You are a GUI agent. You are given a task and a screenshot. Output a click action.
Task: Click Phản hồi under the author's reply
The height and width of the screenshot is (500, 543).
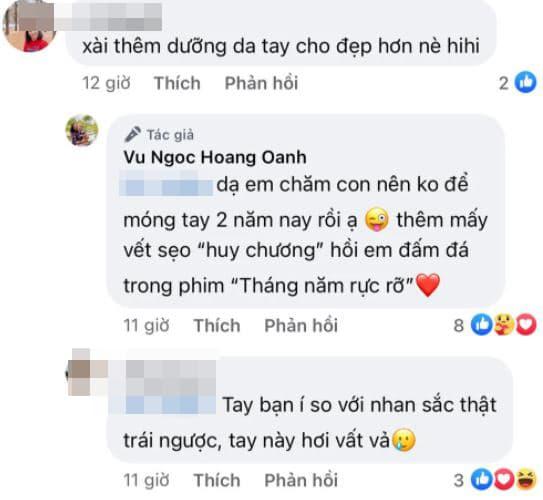(x=301, y=325)
